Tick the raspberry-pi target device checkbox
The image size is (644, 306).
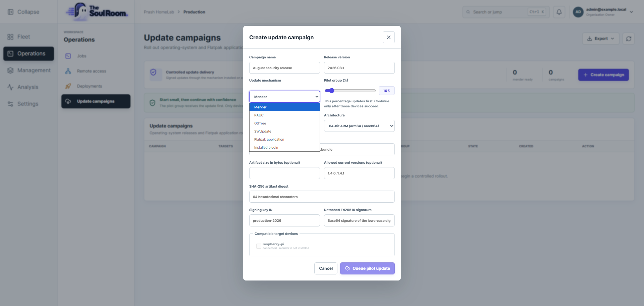[x=259, y=246]
